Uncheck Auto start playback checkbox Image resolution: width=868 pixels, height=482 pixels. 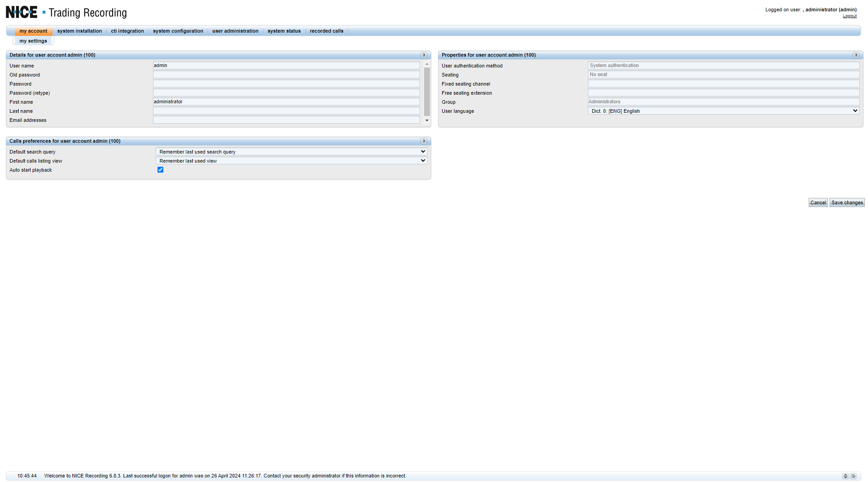coord(160,170)
